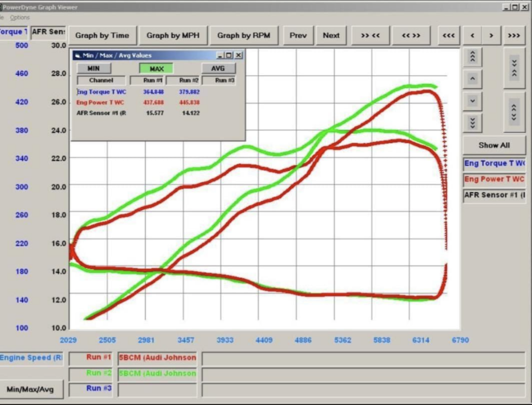
Task: Click the Show All button
Action: tap(494, 145)
